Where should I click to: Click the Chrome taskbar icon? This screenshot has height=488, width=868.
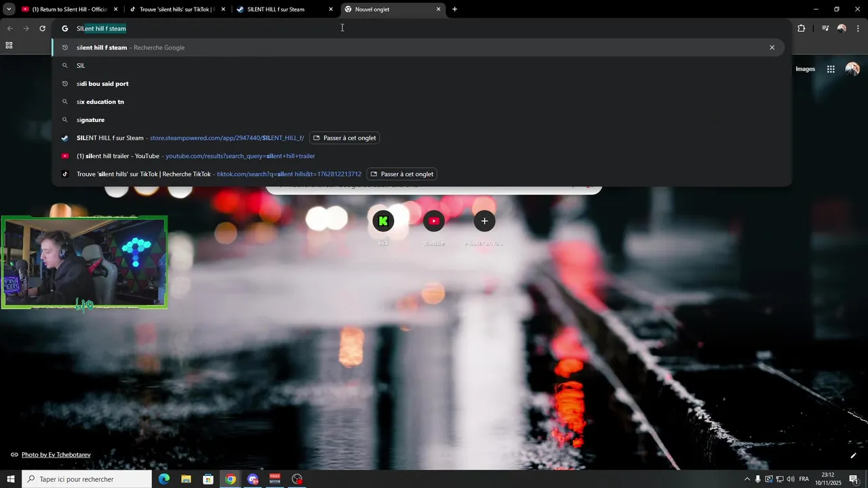point(231,479)
